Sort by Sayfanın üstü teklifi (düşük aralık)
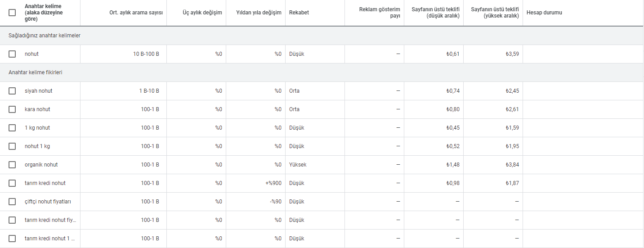Viewport: 644px width, 248px height. click(435, 13)
